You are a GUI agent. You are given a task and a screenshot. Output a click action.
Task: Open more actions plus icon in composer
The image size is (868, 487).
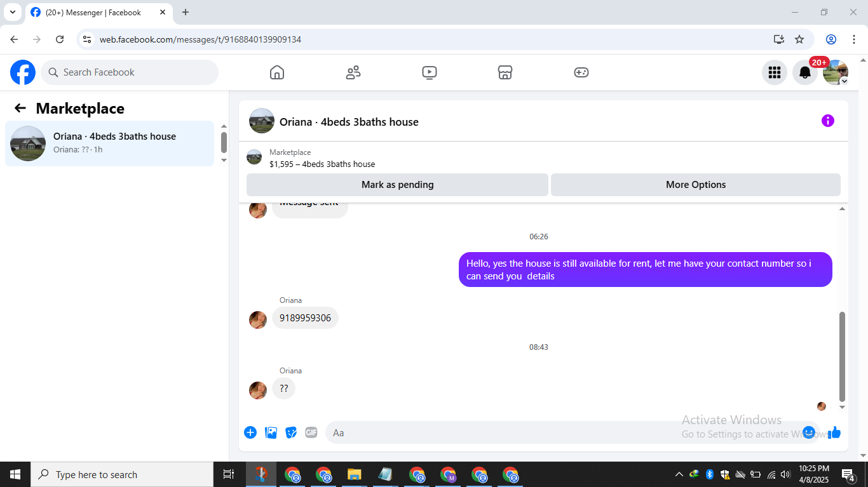click(250, 432)
